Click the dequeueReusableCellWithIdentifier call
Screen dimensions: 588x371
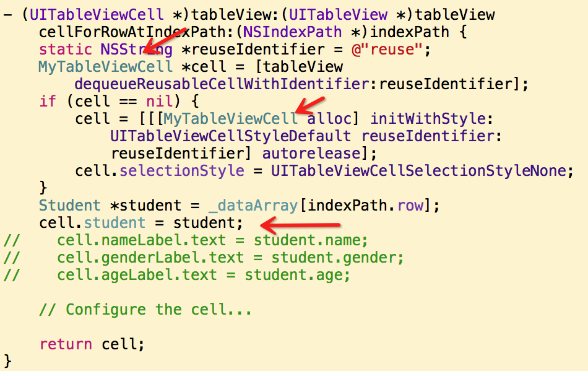[222, 84]
